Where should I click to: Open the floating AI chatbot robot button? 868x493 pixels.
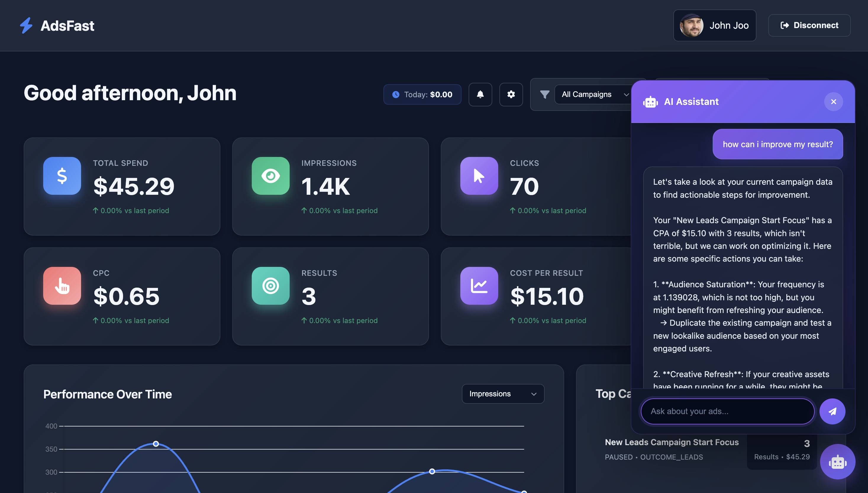(838, 461)
